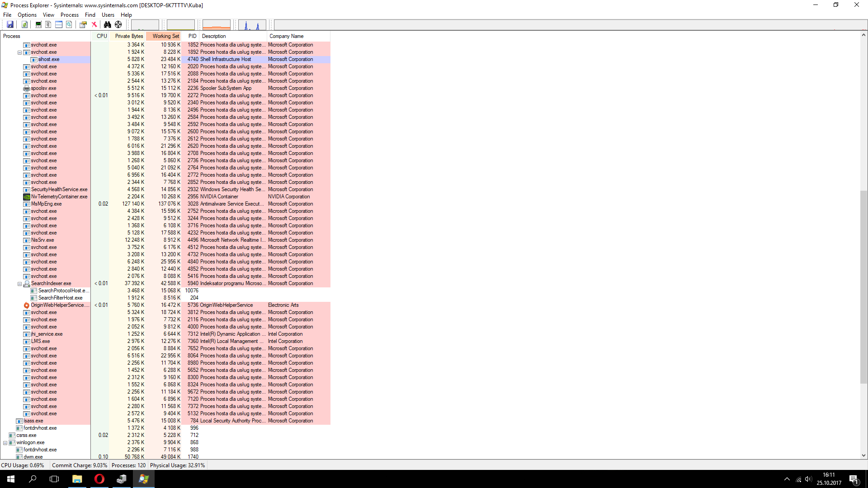Select the spoolsv.exe process
The image size is (868, 488).
(x=165, y=88)
